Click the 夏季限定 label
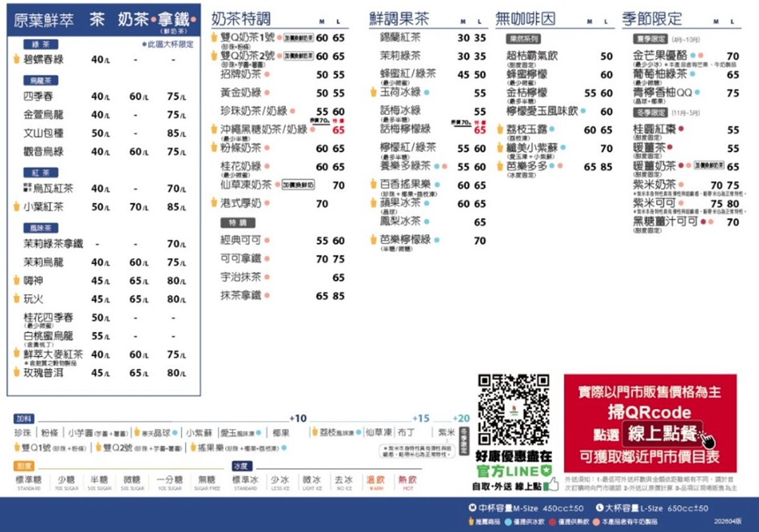This screenshot has height=532, width=759. point(650,39)
